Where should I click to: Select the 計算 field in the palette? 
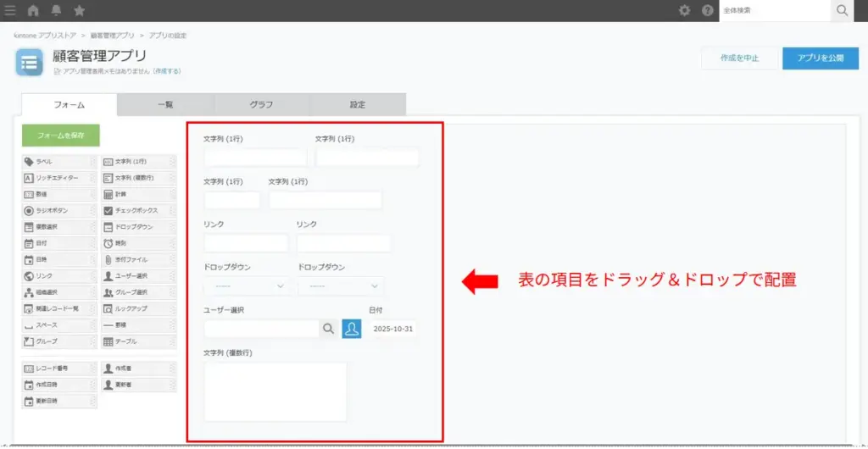point(139,195)
